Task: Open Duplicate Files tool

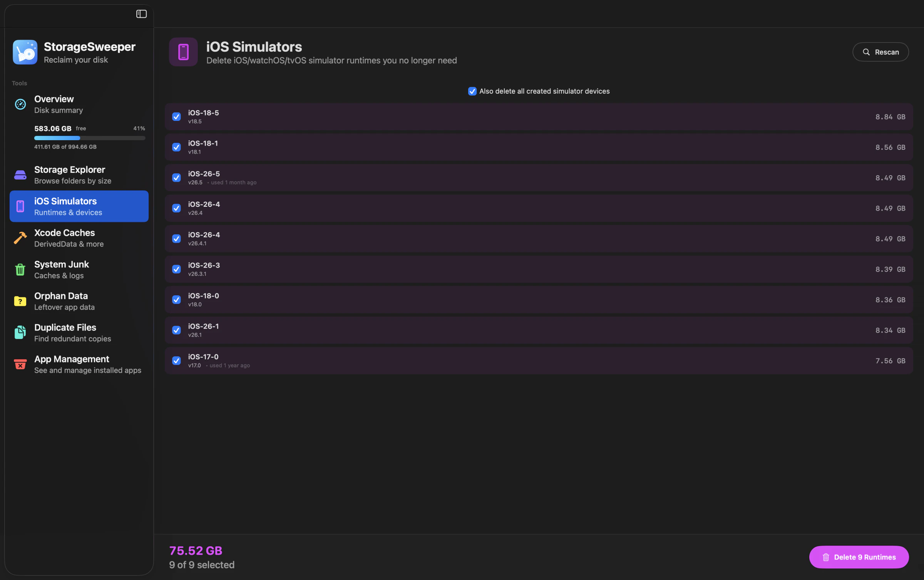Action: 79,333
